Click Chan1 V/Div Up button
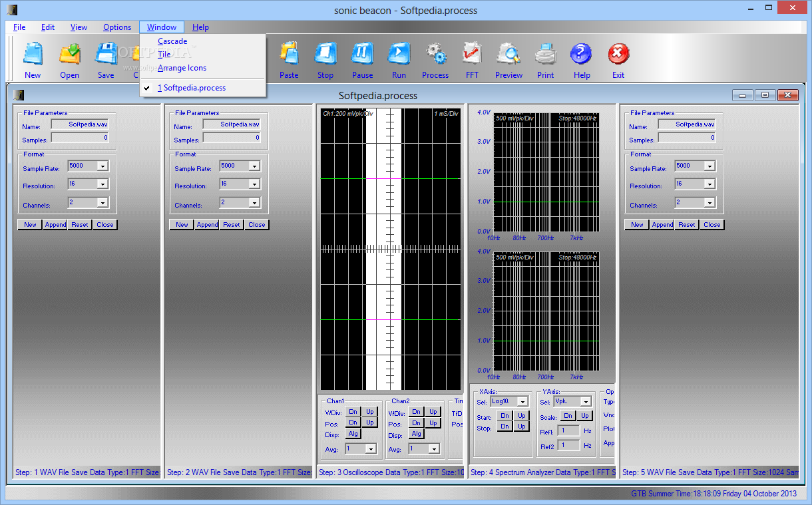The image size is (812, 505). tap(370, 412)
